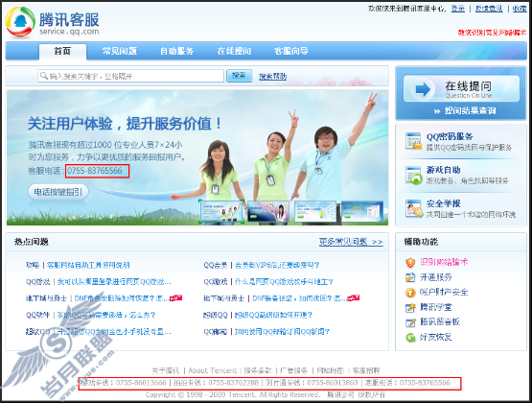Click the 攻略 category label
The image size is (532, 403).
pyautogui.click(x=33, y=265)
